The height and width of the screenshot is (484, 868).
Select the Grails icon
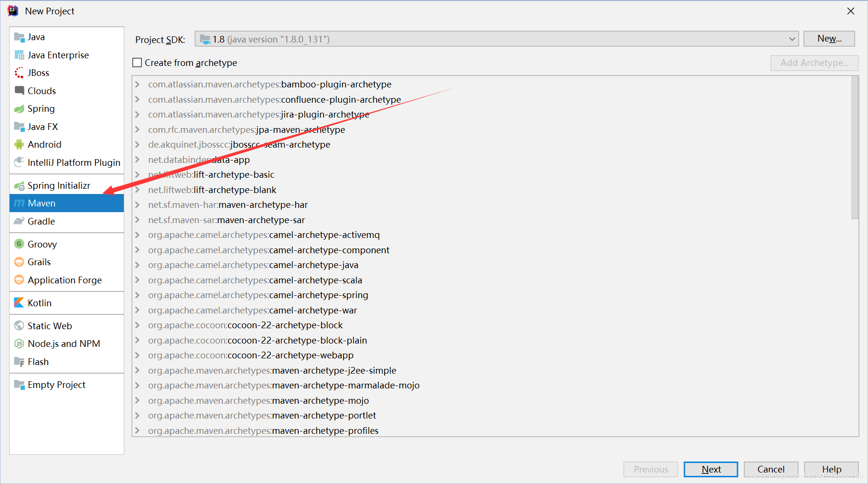(x=19, y=262)
